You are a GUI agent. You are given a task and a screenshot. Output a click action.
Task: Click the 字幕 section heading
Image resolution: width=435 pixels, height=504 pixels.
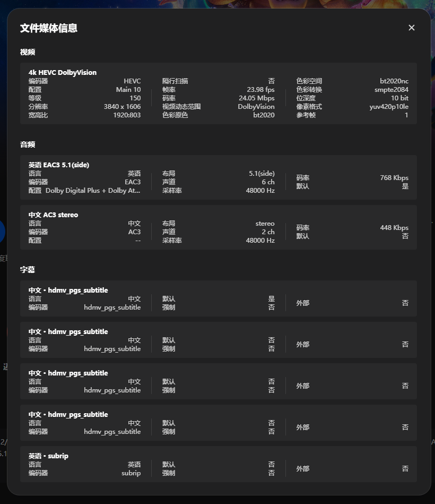click(28, 270)
